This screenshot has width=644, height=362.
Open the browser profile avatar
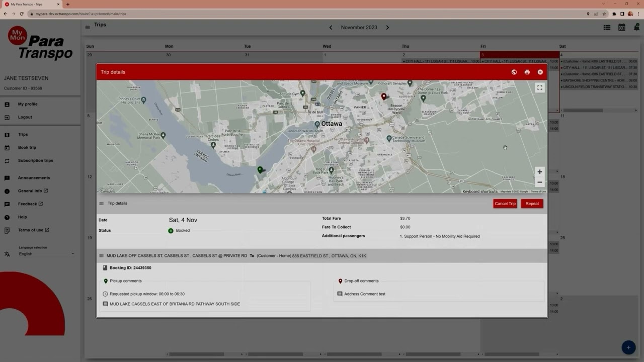(630, 14)
